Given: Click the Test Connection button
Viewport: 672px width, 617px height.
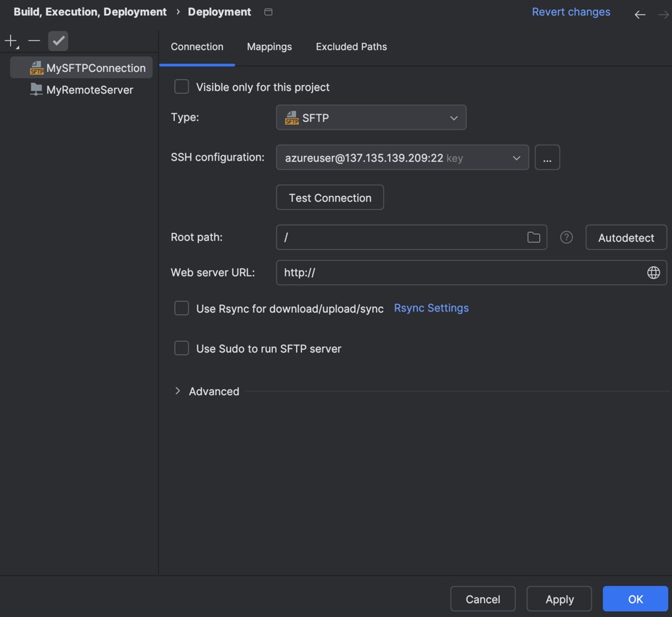Looking at the screenshot, I should pyautogui.click(x=329, y=197).
